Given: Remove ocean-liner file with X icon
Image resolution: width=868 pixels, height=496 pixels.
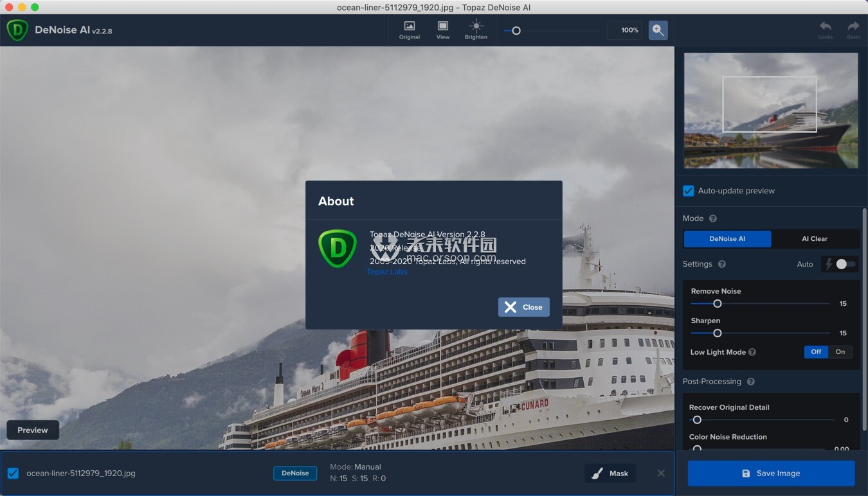Looking at the screenshot, I should [x=661, y=473].
